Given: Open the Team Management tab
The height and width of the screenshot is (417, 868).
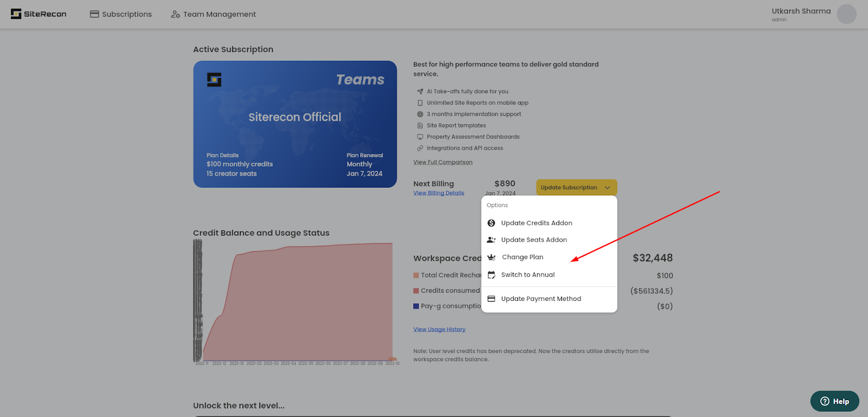Looking at the screenshot, I should 213,14.
